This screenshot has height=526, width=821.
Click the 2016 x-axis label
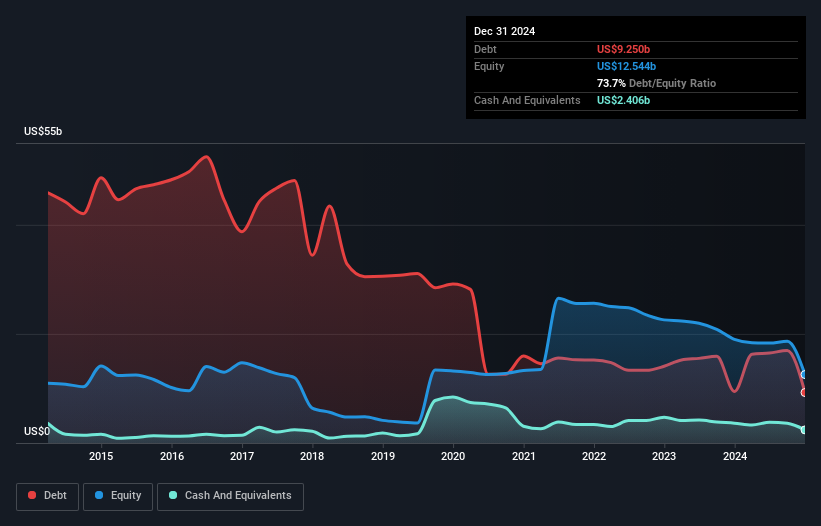point(172,456)
